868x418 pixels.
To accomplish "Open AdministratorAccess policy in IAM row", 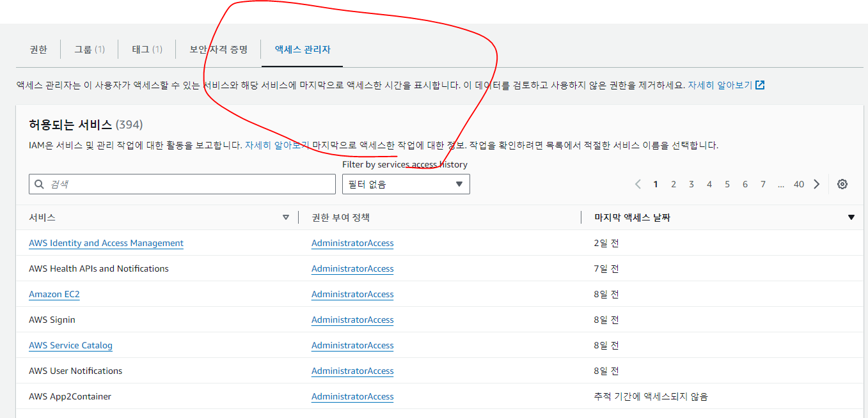I will point(352,243).
